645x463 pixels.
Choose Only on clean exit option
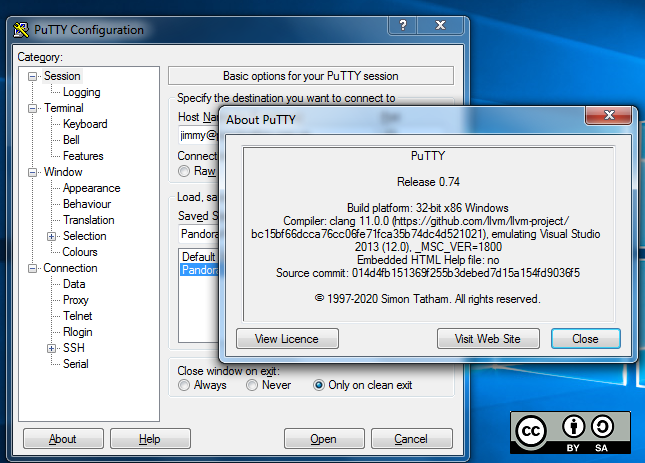(x=318, y=385)
